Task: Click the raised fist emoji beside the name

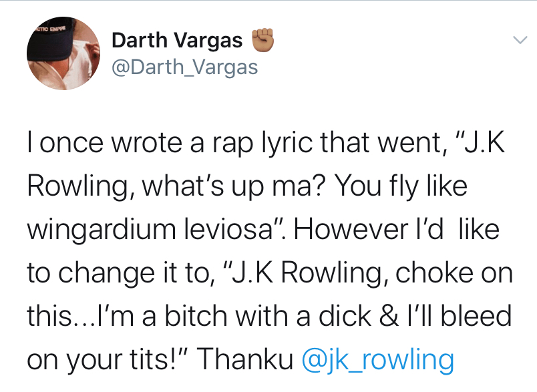Action: [261, 40]
